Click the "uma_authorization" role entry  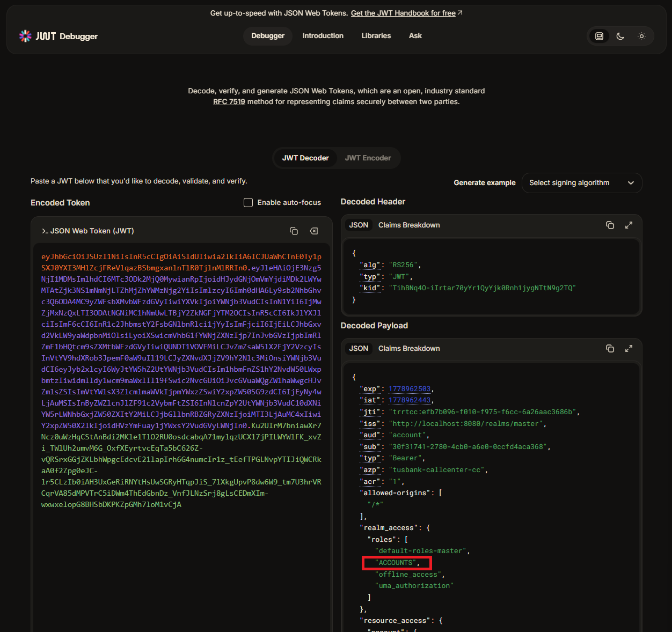[414, 585]
